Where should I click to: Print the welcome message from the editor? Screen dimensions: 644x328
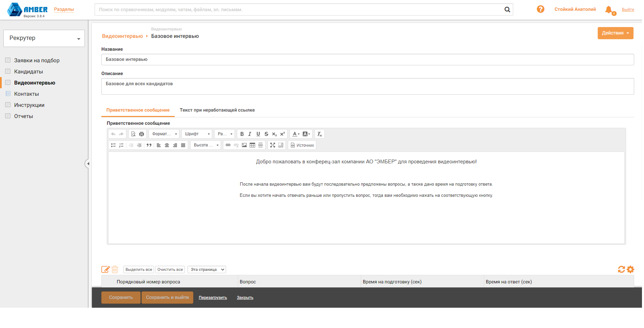[x=142, y=134]
